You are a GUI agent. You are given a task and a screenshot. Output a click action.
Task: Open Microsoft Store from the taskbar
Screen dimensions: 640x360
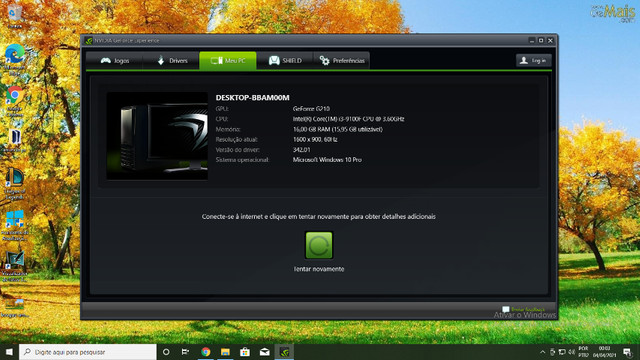(x=244, y=352)
